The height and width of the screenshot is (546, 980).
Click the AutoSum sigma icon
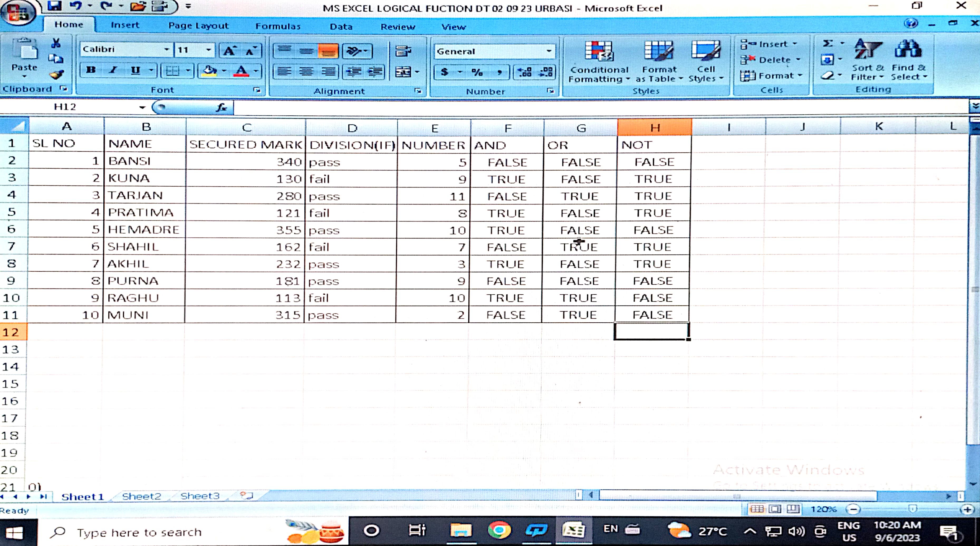point(828,43)
